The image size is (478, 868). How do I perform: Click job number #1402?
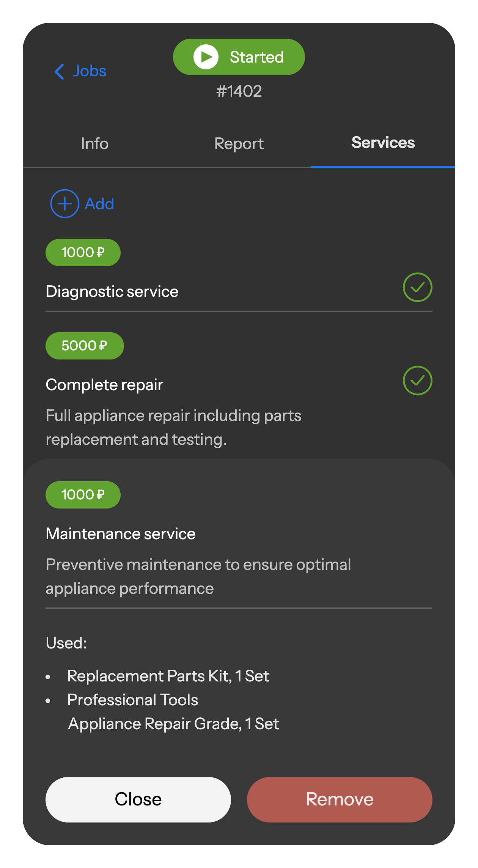[x=239, y=91]
